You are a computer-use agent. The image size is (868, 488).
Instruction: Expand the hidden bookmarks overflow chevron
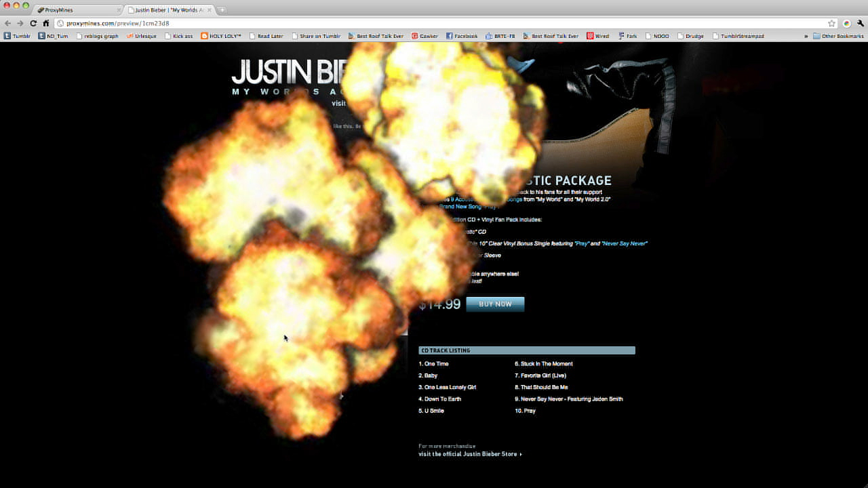click(806, 36)
